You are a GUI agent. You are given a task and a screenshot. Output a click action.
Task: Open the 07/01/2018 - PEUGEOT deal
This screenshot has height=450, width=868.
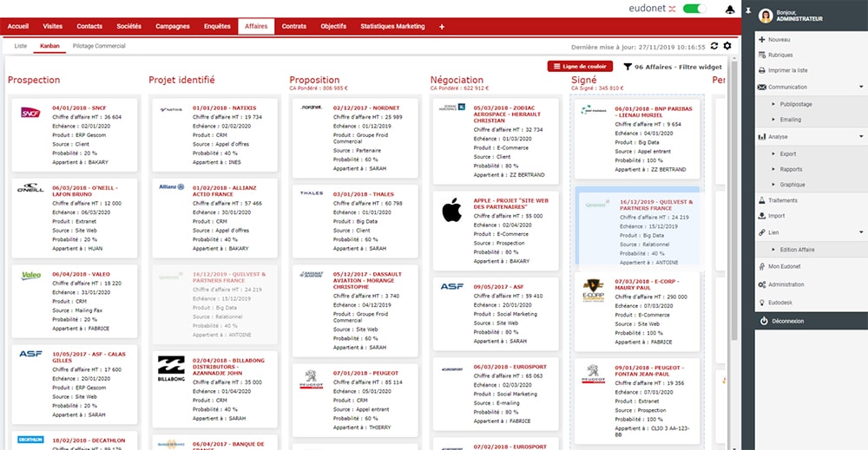pyautogui.click(x=366, y=374)
